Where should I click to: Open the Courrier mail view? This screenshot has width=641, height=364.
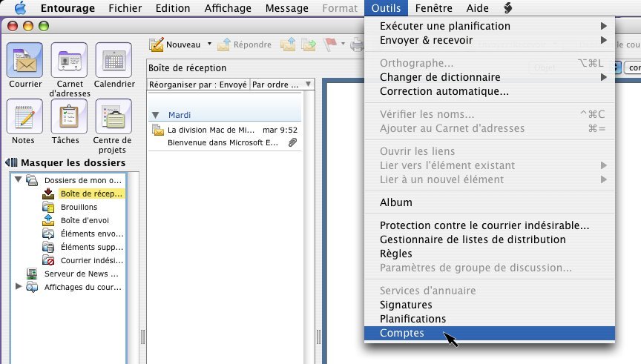24,60
